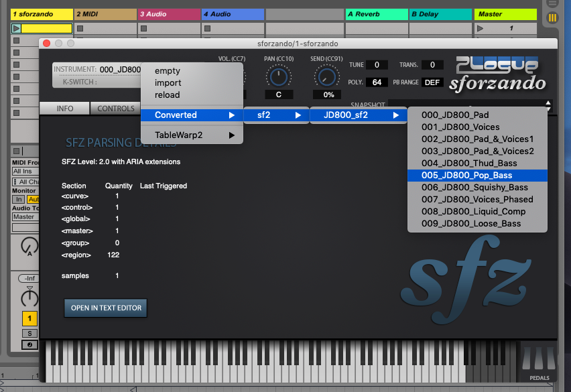571x392 pixels.
Task: Set Monitor to In
Action: pyautogui.click(x=19, y=199)
